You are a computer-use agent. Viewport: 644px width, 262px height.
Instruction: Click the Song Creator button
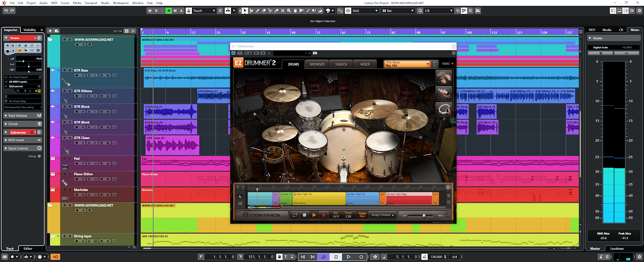tap(382, 215)
